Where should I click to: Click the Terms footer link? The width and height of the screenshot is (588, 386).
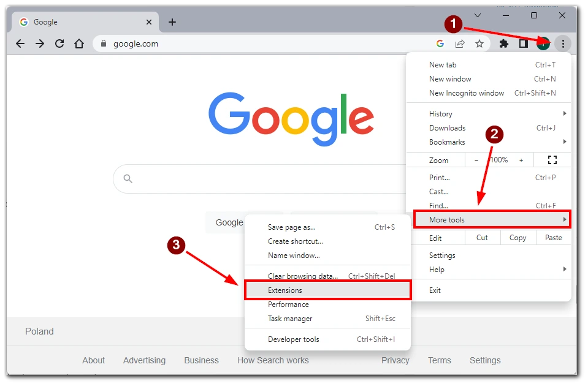click(440, 360)
